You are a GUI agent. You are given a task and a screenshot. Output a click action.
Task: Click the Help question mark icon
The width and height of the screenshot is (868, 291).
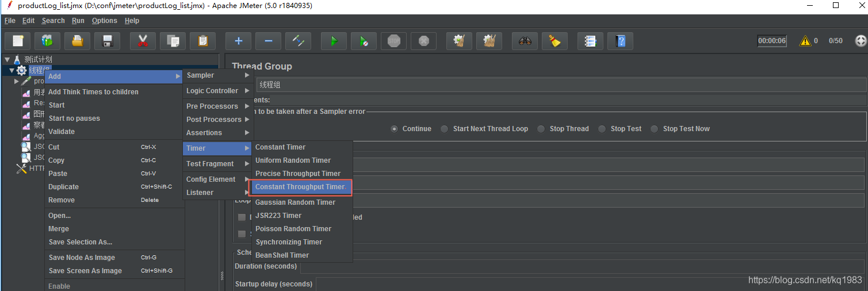pos(621,41)
